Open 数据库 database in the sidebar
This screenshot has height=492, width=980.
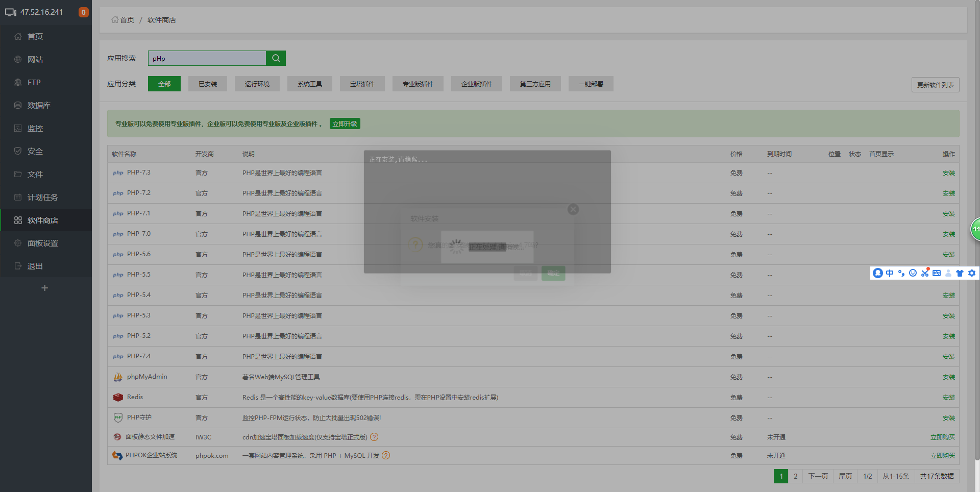pyautogui.click(x=38, y=106)
